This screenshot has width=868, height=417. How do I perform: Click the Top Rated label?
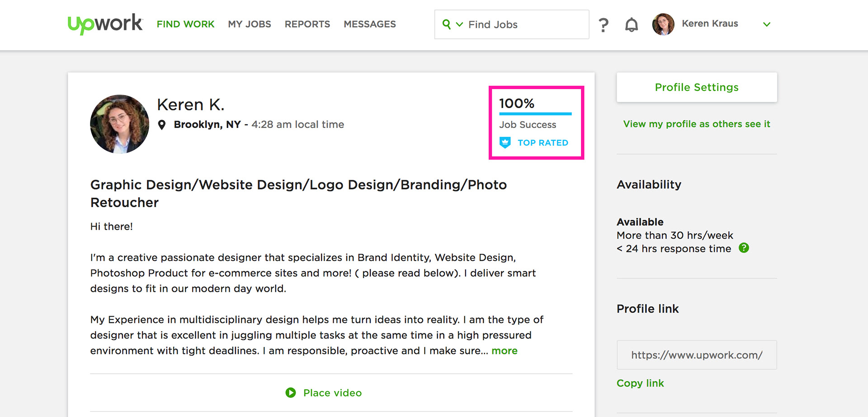point(543,143)
